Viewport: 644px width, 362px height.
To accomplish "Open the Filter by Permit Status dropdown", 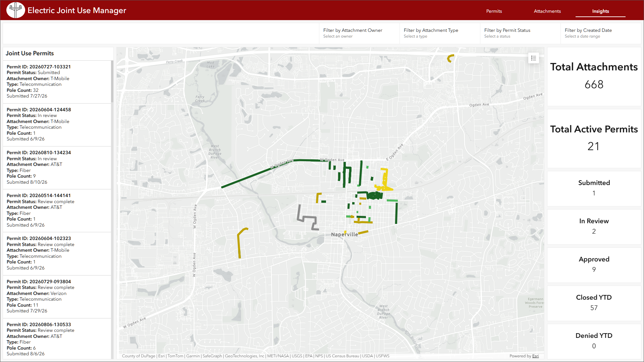I will pyautogui.click(x=520, y=33).
